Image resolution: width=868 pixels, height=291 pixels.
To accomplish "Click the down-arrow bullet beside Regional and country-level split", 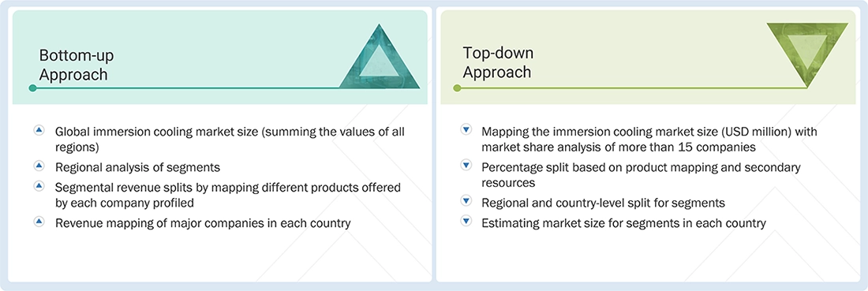I will click(x=466, y=200).
